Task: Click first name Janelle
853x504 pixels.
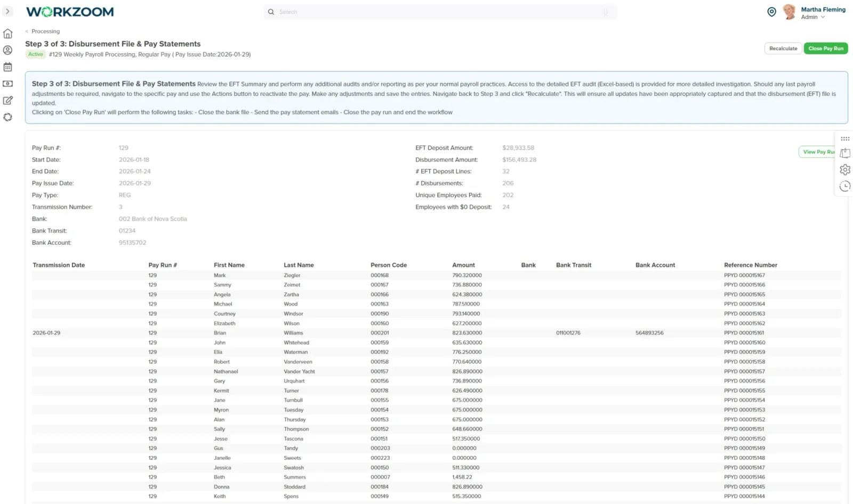Action: point(222,458)
